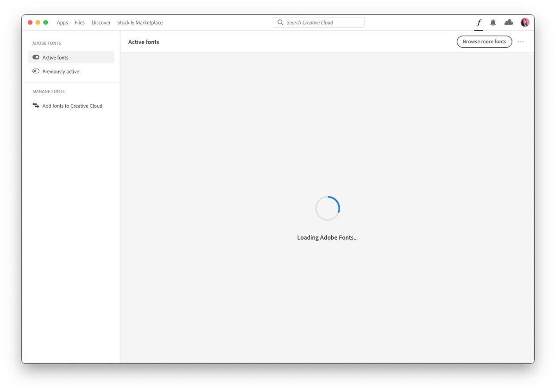Open the Adobe Fonts italic f icon
This screenshot has width=556, height=392.
click(x=479, y=22)
